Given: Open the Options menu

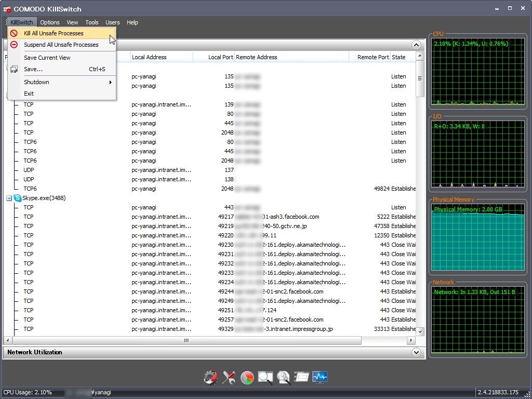Looking at the screenshot, I should 49,22.
